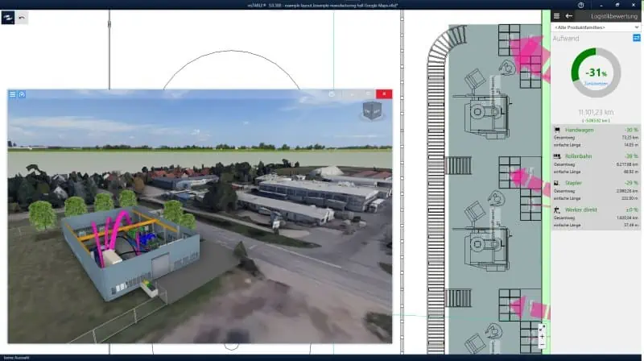Expand the Alle Produktfamilien dropdown
This screenshot has width=644, height=361.
coord(596,27)
